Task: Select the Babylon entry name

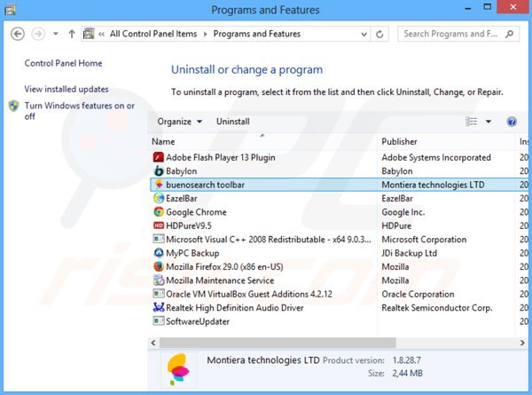Action: click(181, 171)
